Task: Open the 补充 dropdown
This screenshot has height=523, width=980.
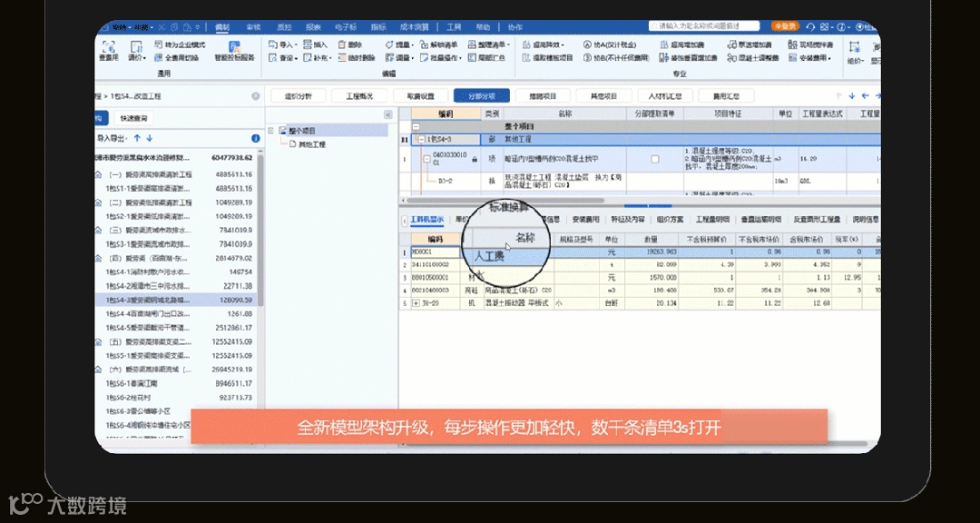Action: coord(318,57)
